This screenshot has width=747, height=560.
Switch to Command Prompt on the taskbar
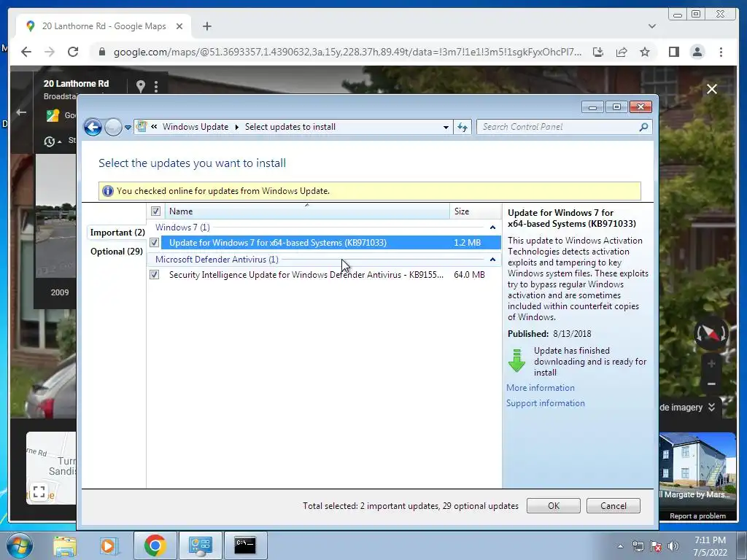pos(245,545)
